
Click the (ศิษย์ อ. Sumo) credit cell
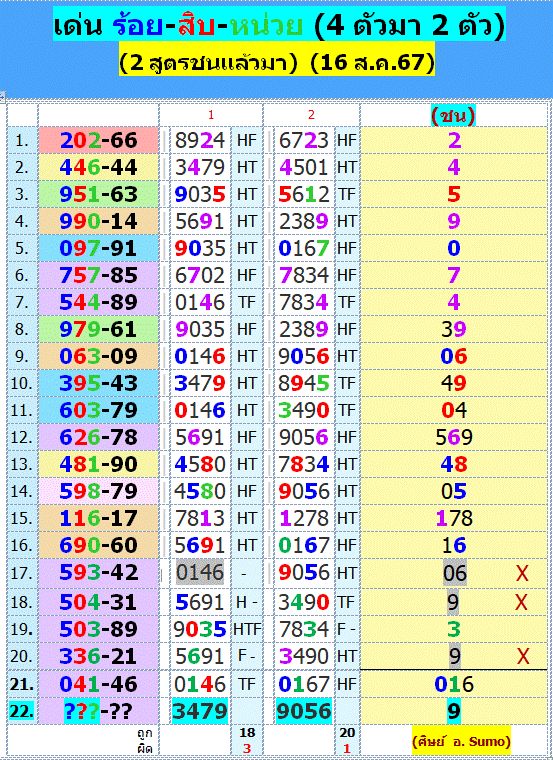point(461,741)
